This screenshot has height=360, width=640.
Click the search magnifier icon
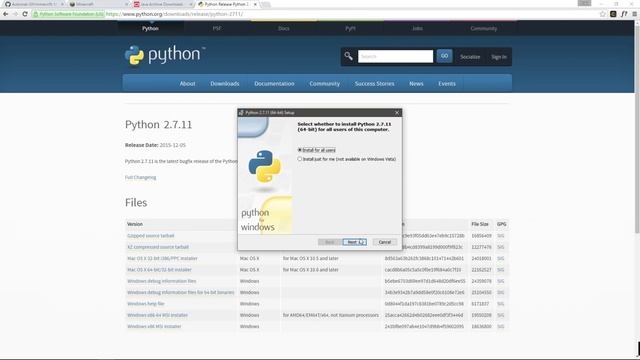pos(348,56)
